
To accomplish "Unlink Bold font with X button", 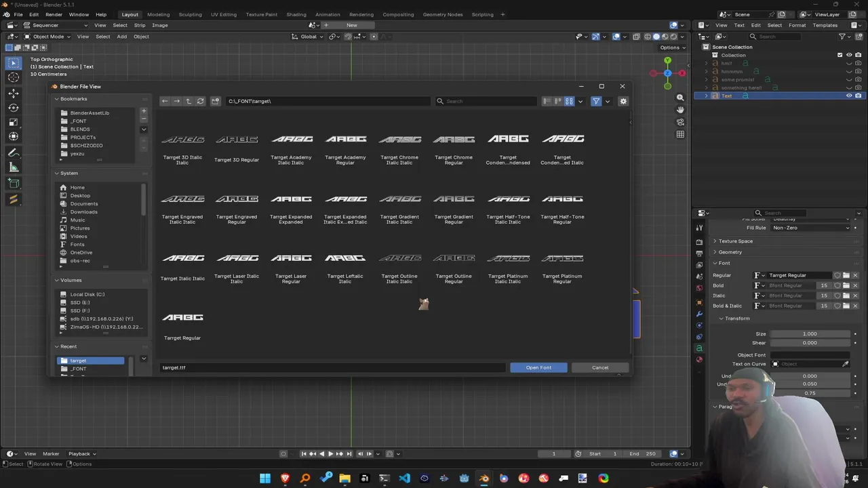I will pos(855,285).
